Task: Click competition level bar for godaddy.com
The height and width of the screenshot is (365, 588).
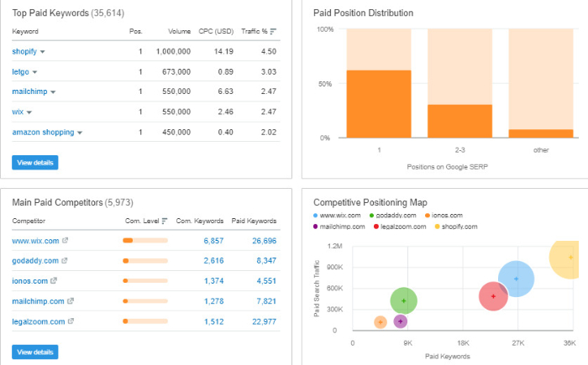Action: 145,261
